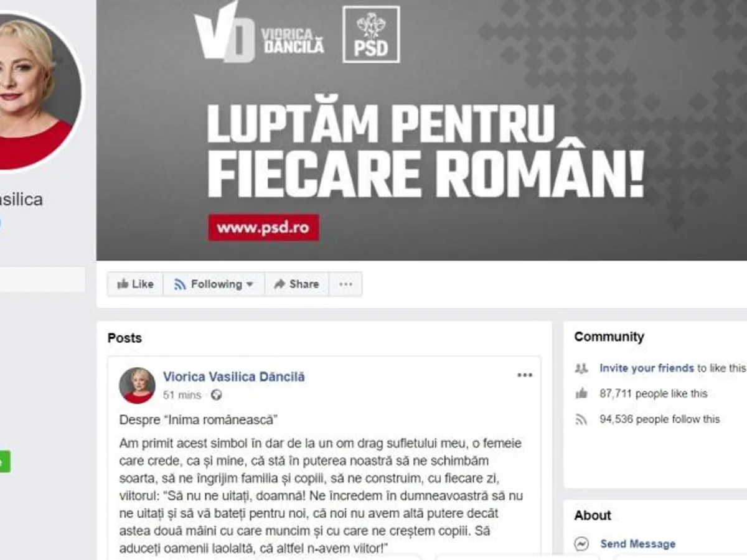This screenshot has width=747, height=560.
Task: Open the Following dropdown
Action: tap(214, 284)
